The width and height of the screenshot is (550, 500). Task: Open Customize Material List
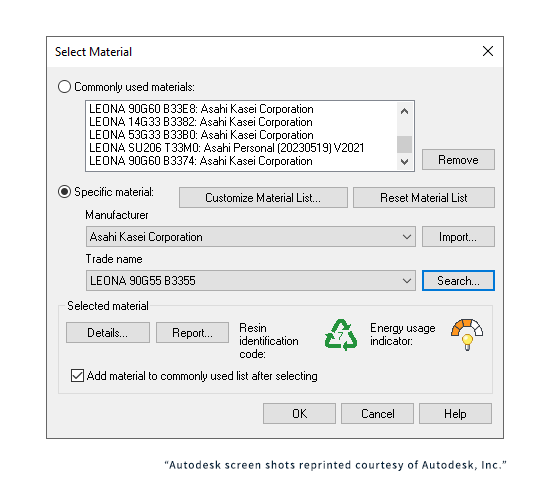pos(263,198)
